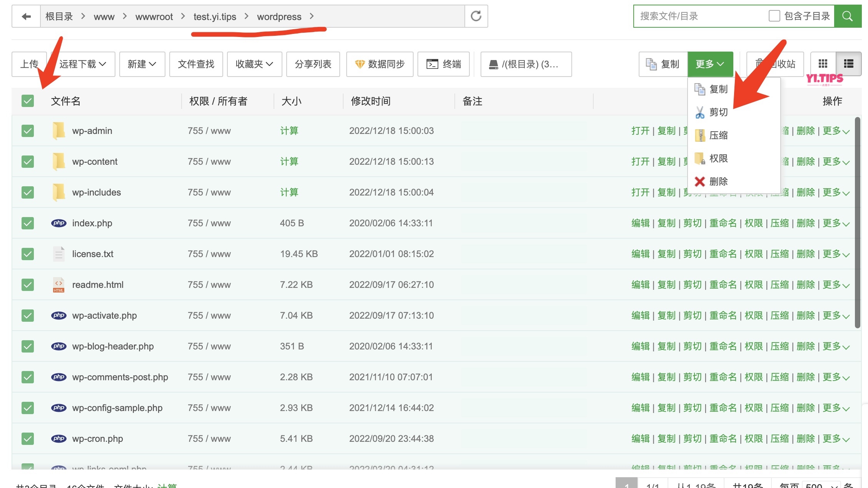Click the 数据同步 data sync diamond icon
Screen dimensions: 868x488
pos(361,64)
